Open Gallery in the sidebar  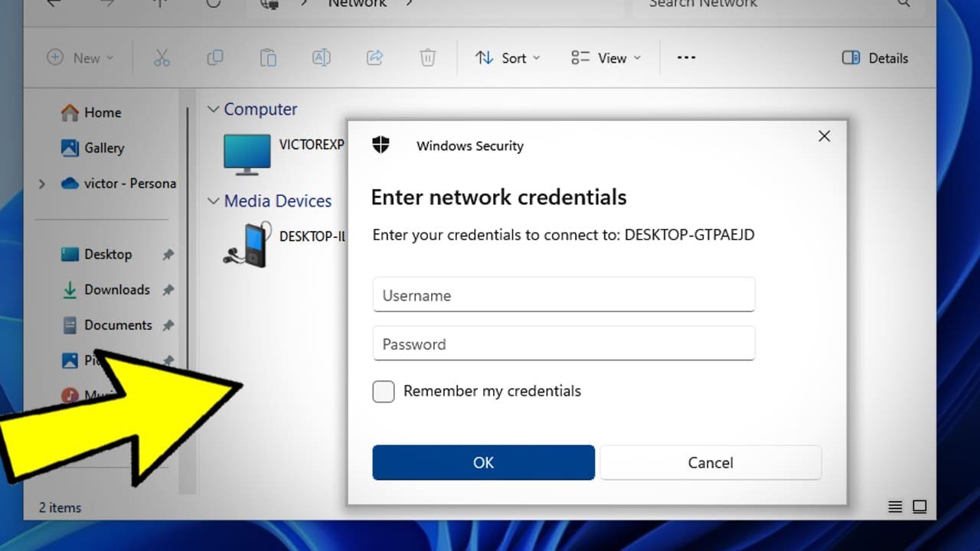point(93,148)
